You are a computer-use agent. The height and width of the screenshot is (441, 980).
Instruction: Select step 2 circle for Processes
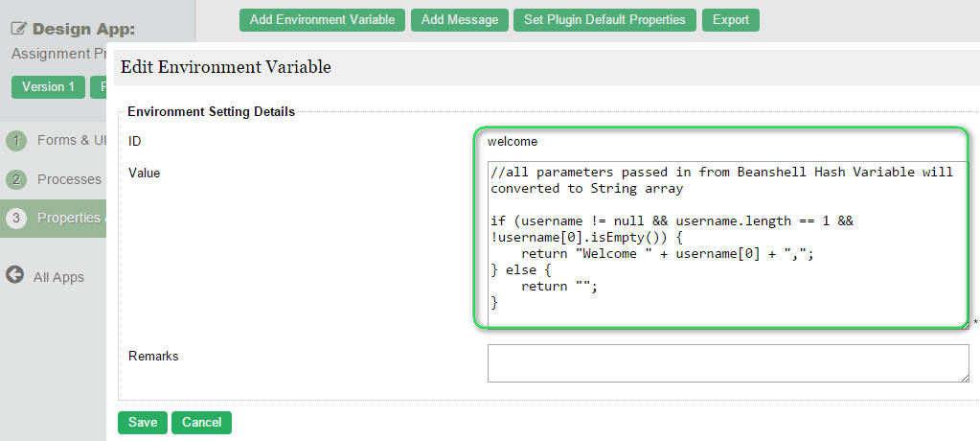tap(16, 180)
